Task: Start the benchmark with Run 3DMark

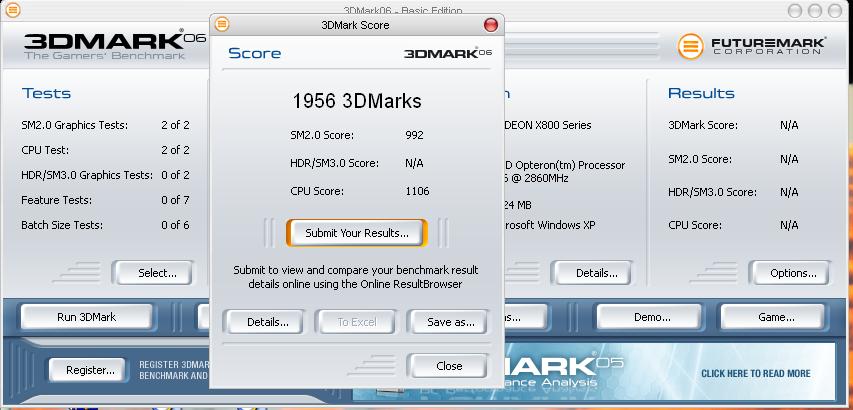Action: [86, 317]
